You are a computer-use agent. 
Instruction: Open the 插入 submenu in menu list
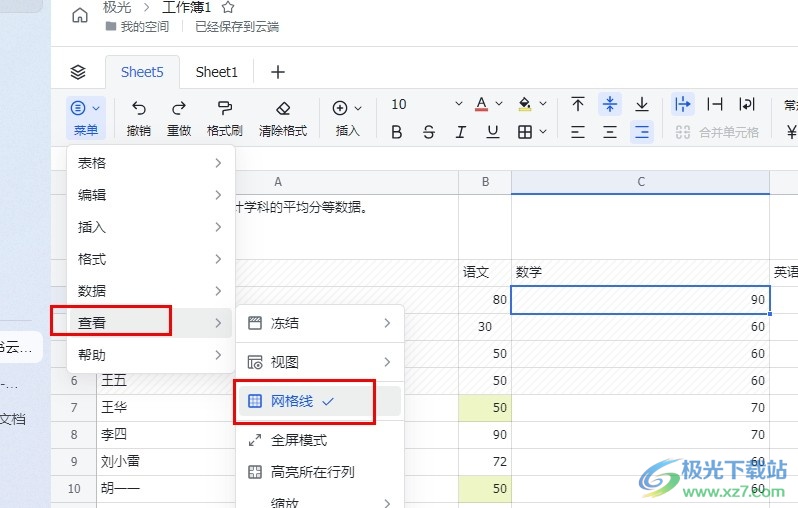tap(150, 227)
